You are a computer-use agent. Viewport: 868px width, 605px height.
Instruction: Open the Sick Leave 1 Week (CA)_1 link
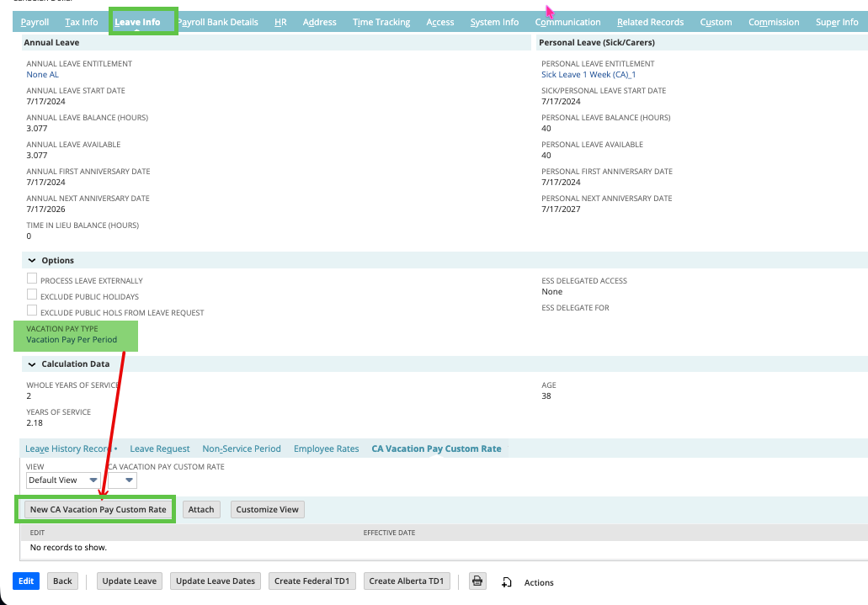coord(588,75)
